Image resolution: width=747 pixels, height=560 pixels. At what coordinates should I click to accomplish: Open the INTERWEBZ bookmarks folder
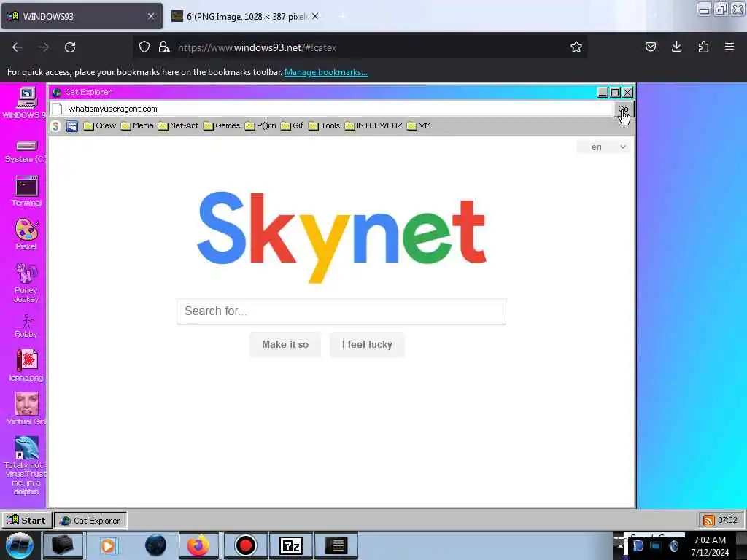pos(373,125)
